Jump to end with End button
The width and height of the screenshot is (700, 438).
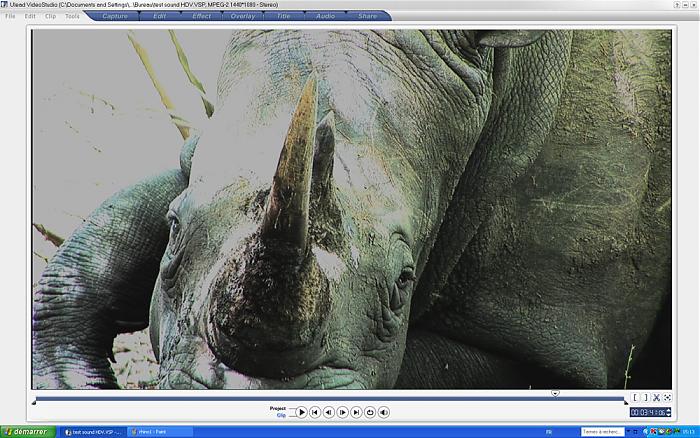click(x=356, y=412)
